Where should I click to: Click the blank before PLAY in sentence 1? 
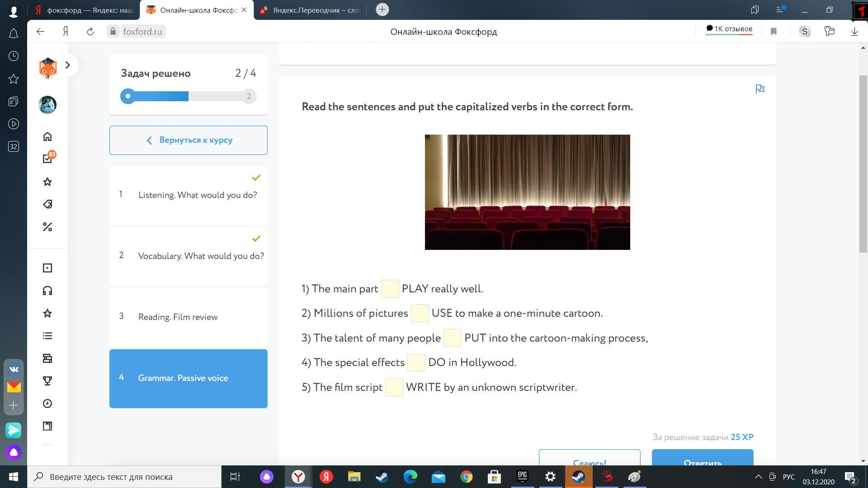[x=390, y=289]
